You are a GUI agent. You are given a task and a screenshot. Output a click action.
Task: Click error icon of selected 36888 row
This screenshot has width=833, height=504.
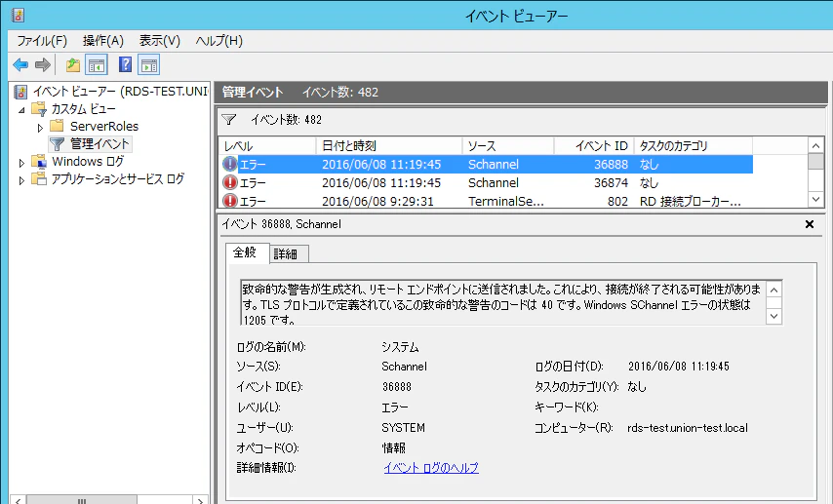pos(229,164)
